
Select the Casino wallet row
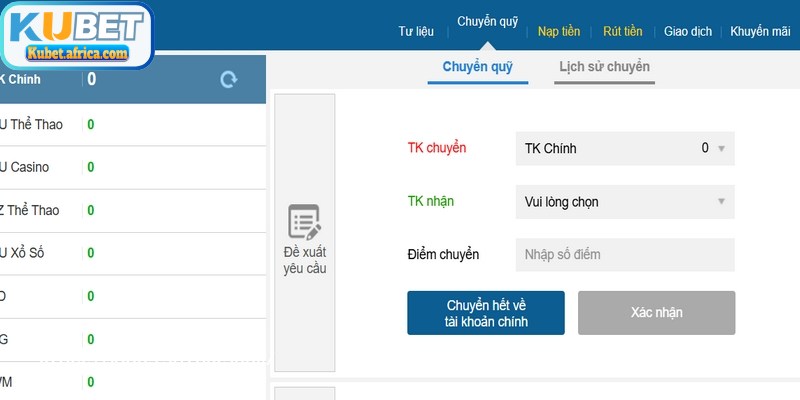tap(133, 167)
